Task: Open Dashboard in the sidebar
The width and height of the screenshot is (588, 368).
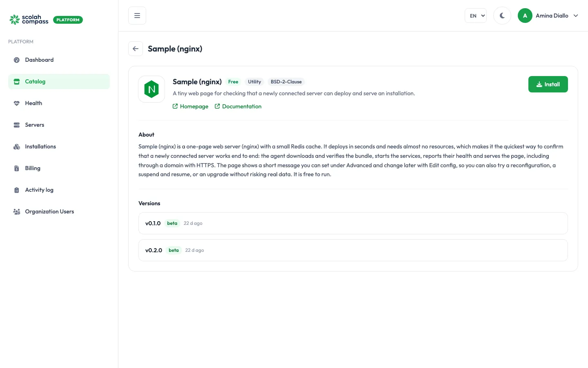Action: (x=59, y=60)
